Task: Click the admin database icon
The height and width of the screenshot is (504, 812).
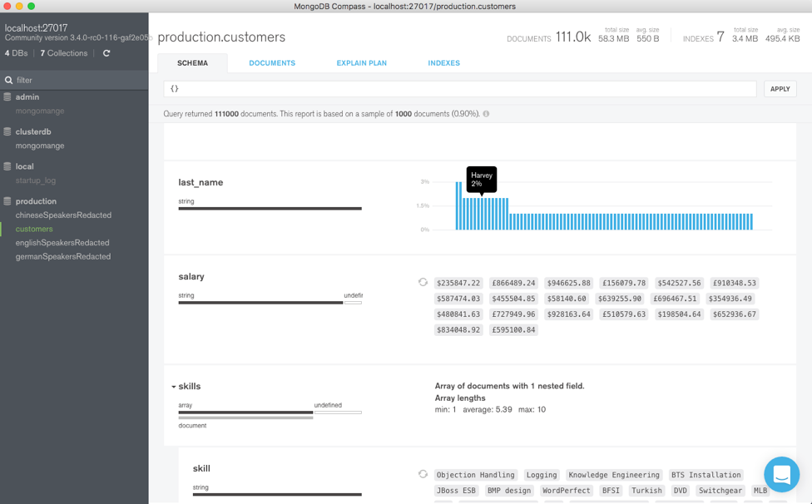Action: coord(7,96)
